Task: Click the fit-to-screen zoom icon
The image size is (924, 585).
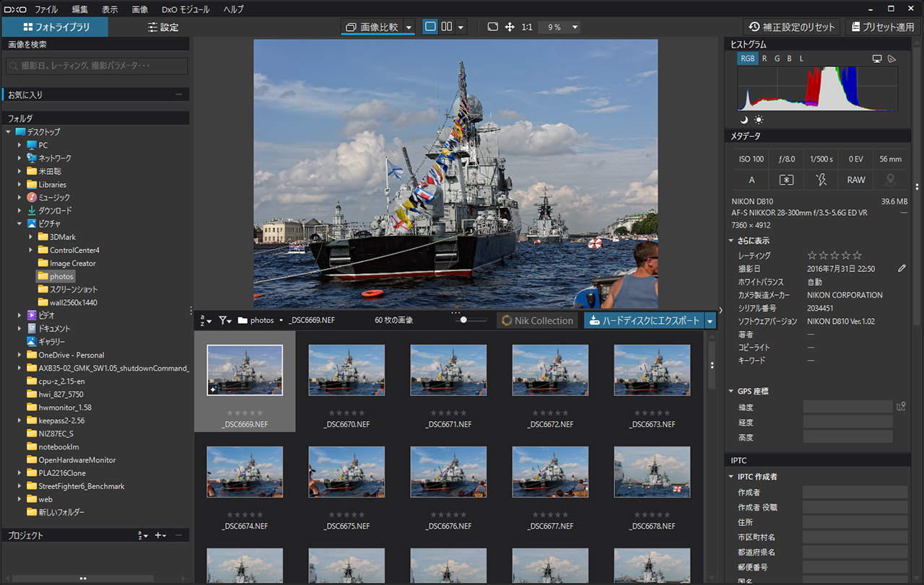Action: pyautogui.click(x=492, y=27)
